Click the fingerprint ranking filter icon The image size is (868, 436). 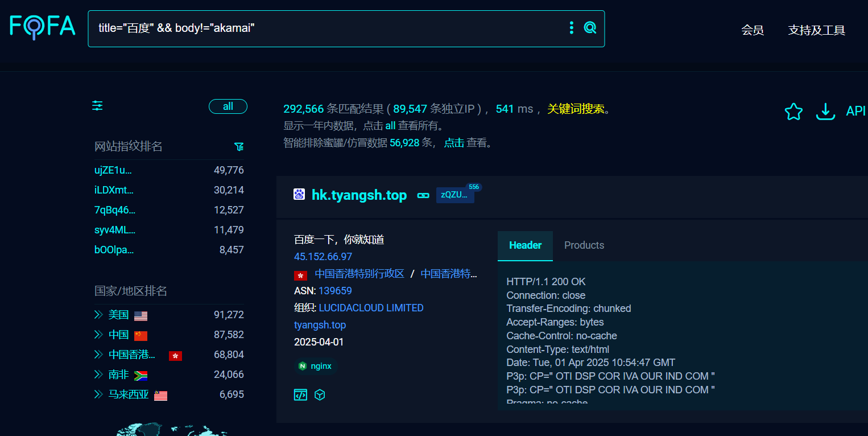click(239, 147)
